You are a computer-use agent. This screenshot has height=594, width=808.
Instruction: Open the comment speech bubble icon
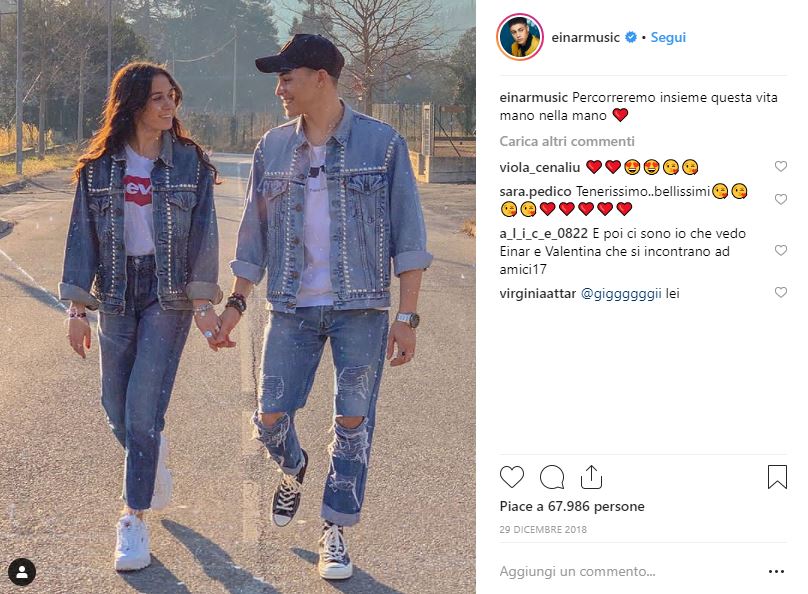point(552,477)
